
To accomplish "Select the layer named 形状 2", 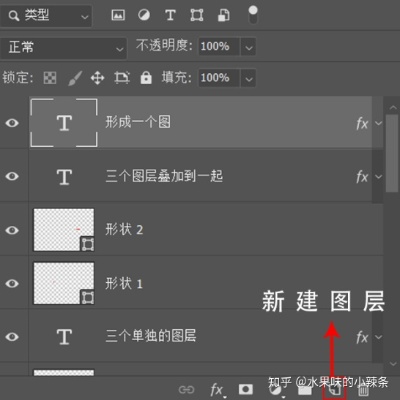I will coord(124,229).
